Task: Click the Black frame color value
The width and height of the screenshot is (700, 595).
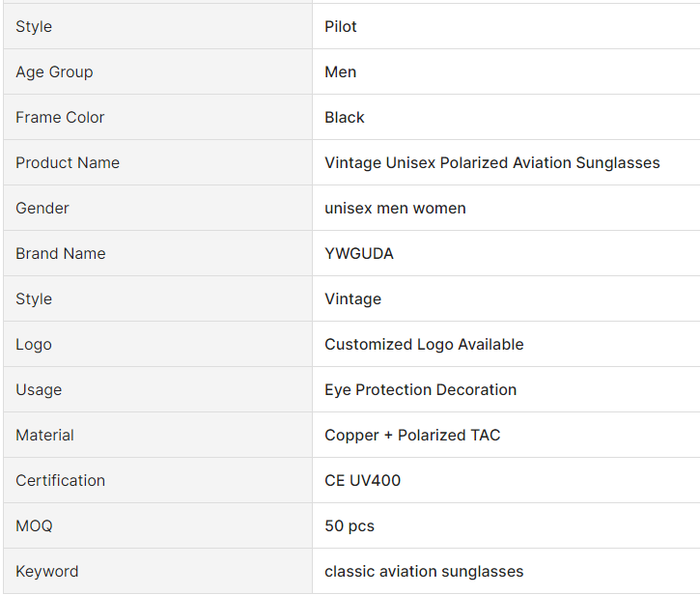Action: (345, 118)
